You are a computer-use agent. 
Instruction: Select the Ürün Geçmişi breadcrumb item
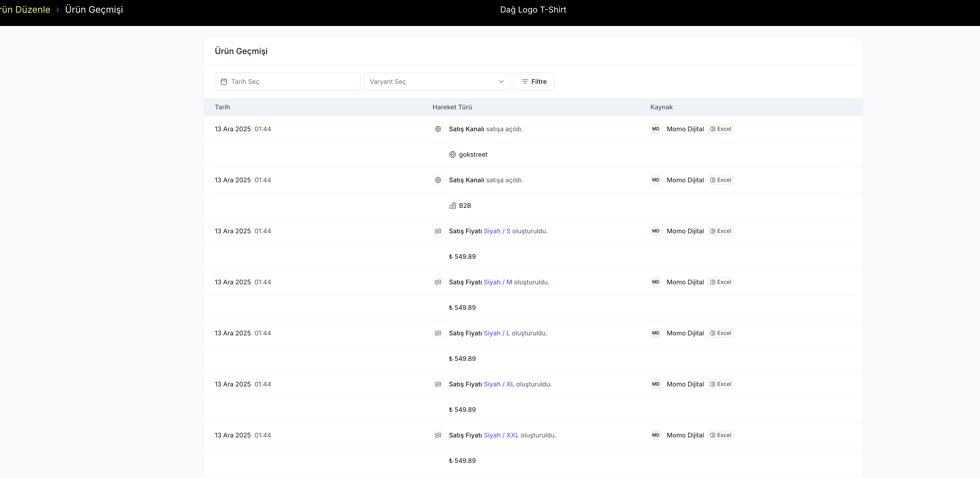tap(94, 10)
